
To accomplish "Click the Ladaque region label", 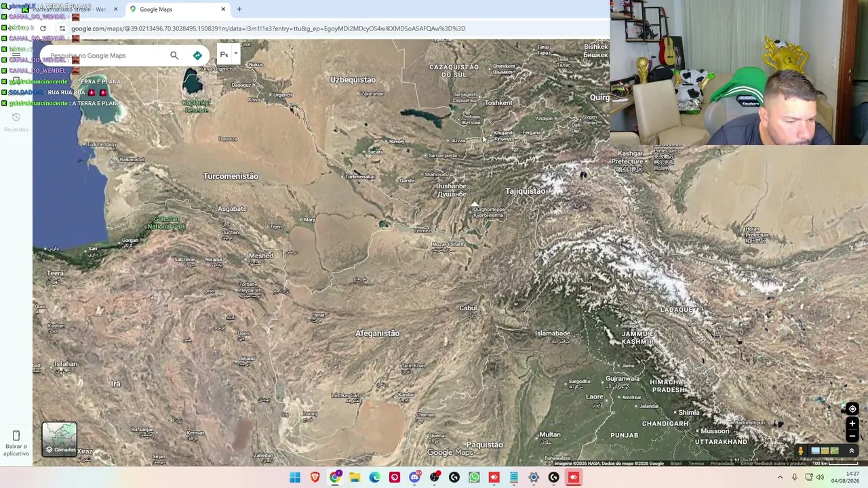I will point(678,310).
